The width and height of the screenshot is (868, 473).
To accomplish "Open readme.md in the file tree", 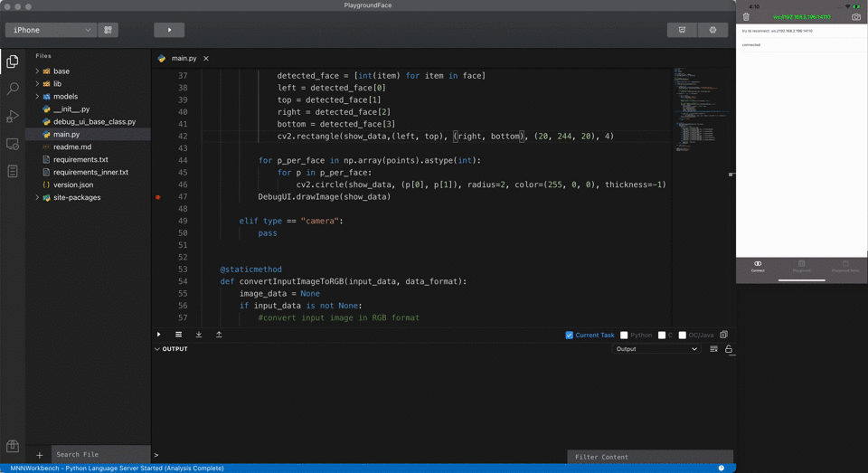I will pos(72,147).
